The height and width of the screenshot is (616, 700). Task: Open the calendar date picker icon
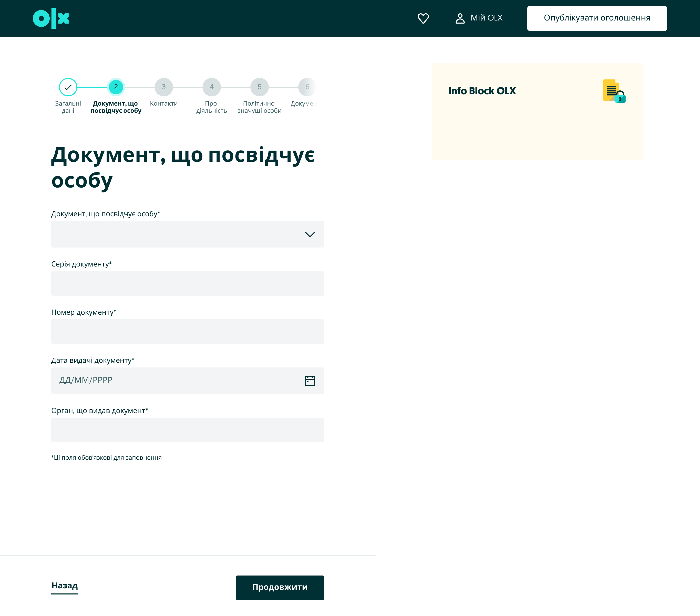(310, 381)
